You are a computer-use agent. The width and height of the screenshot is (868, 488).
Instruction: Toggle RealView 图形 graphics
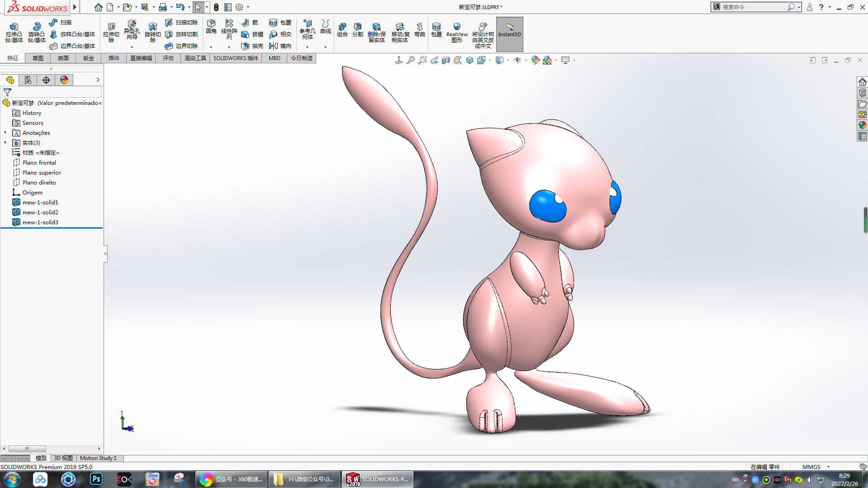coord(457,32)
